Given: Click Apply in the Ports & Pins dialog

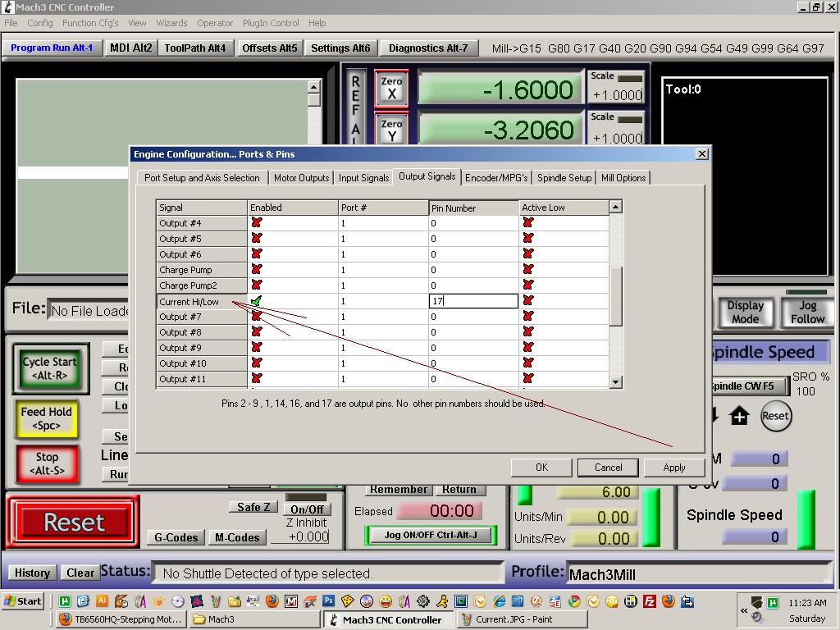Looking at the screenshot, I should point(673,468).
